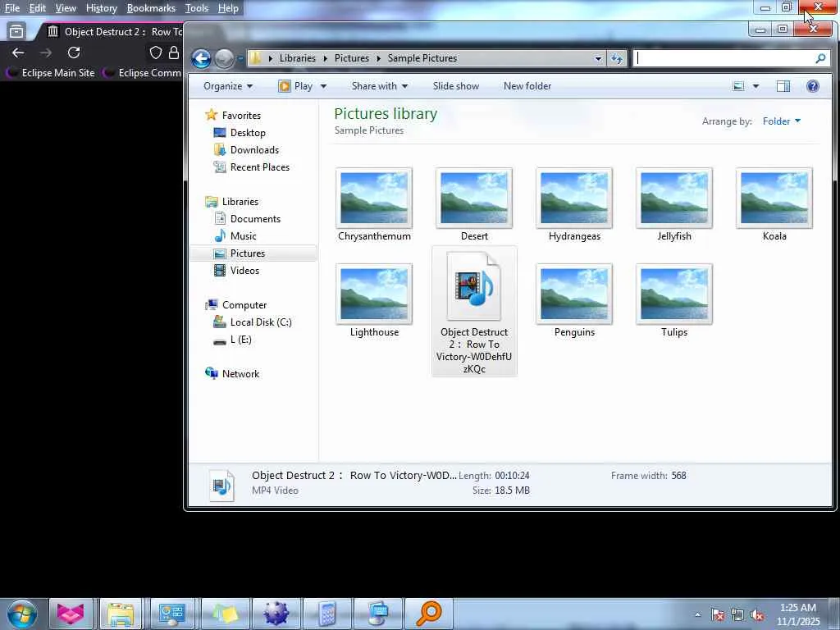Select Music library in the sidebar
The image size is (840, 630).
tap(235, 236)
